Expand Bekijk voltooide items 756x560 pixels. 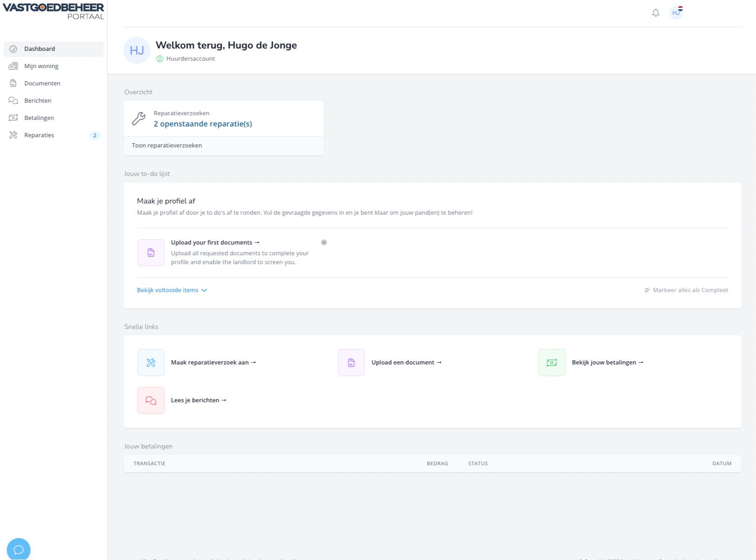tap(171, 290)
